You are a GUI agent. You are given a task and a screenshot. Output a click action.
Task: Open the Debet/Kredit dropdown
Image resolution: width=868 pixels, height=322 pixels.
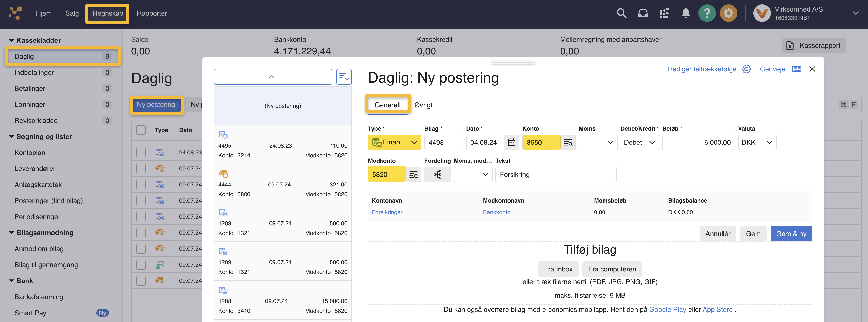639,142
